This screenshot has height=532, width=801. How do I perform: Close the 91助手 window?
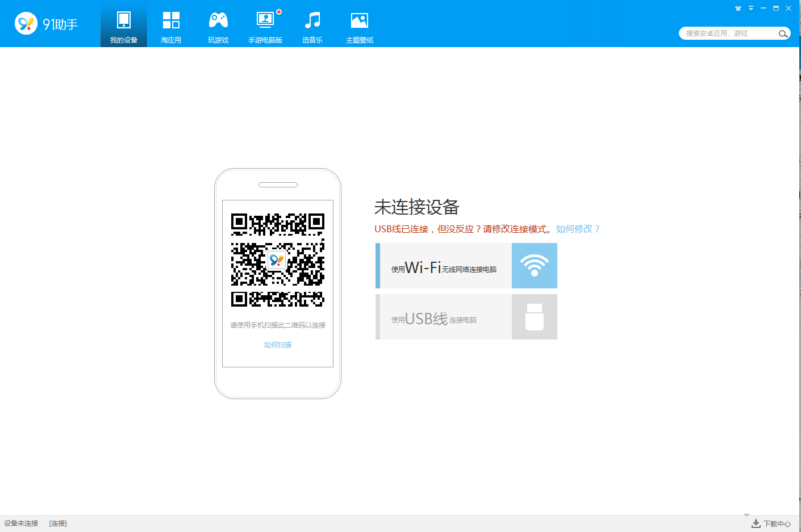pos(789,9)
